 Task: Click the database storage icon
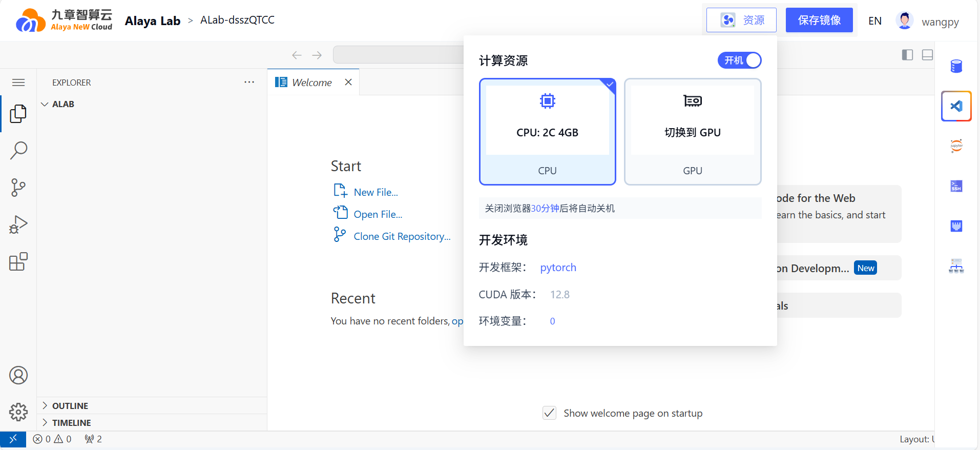[956, 66]
